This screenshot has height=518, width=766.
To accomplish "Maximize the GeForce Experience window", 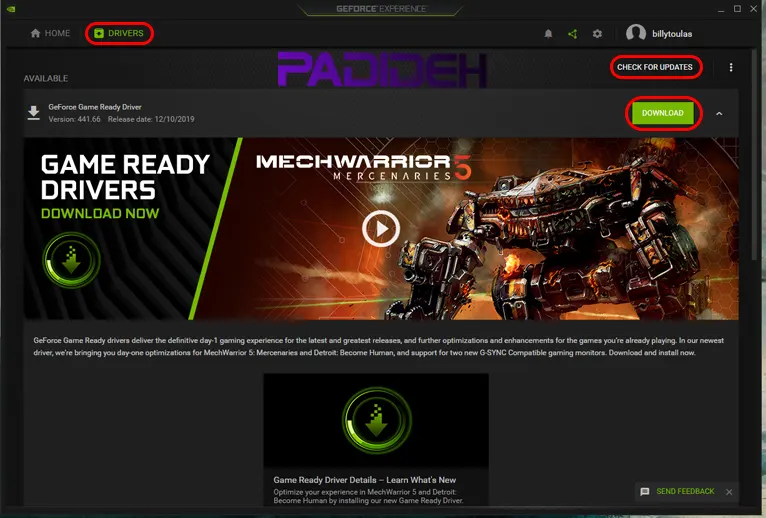I will 737,9.
